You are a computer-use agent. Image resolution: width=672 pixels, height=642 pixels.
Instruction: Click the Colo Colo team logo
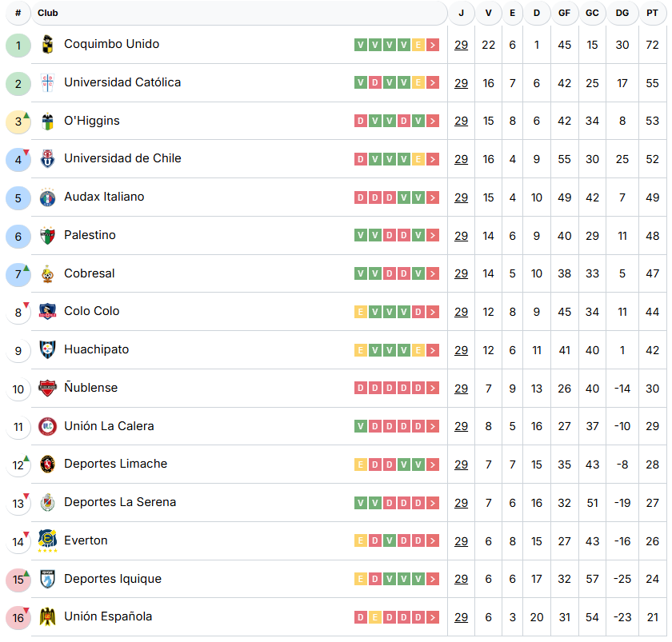[x=48, y=312]
